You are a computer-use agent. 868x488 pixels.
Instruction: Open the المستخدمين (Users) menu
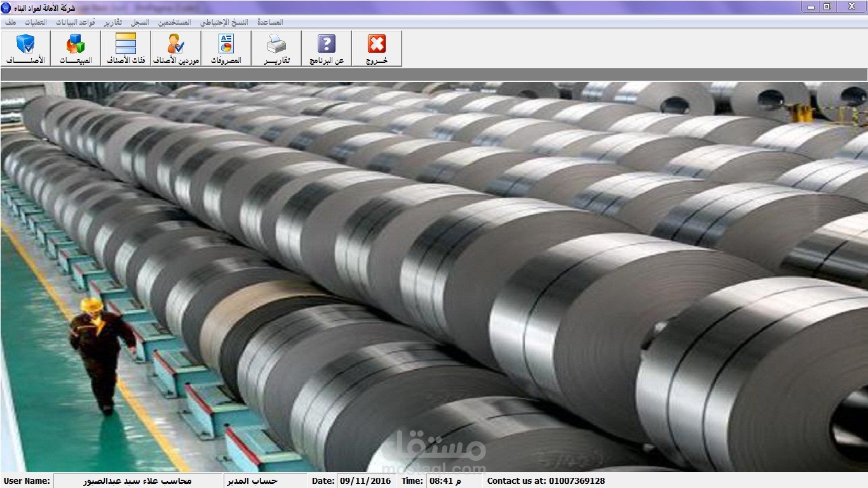(x=175, y=22)
